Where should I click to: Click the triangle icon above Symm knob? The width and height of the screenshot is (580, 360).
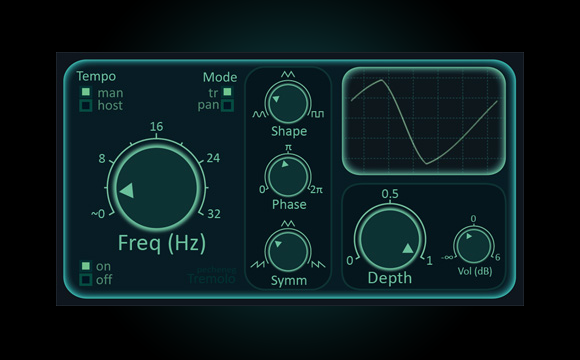(288, 223)
